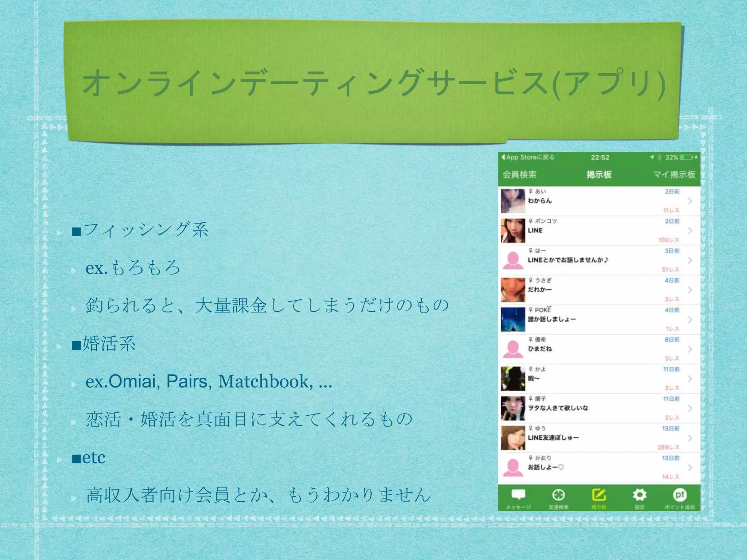747x560 pixels.
Task: Tap the 100レス reply count
Action: [x=669, y=240]
